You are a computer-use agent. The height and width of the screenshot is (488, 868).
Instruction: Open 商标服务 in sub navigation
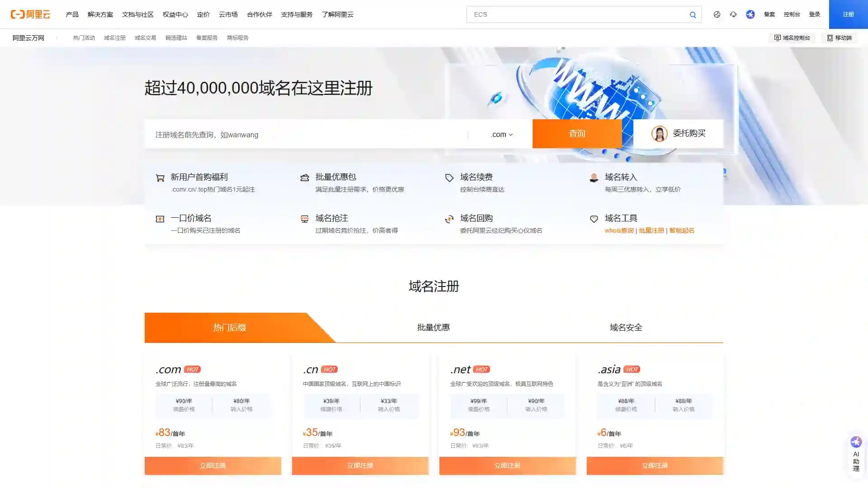tap(238, 38)
